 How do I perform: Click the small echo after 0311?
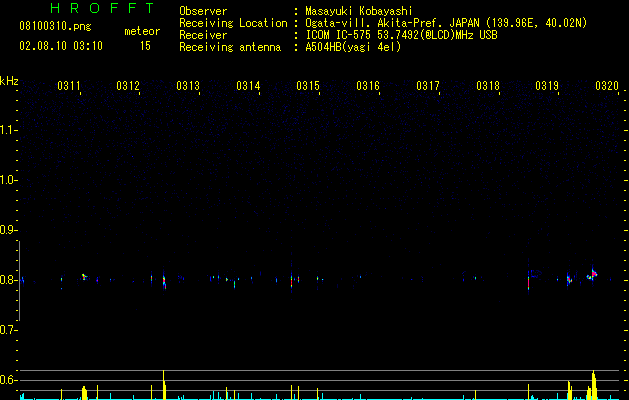[x=84, y=276]
